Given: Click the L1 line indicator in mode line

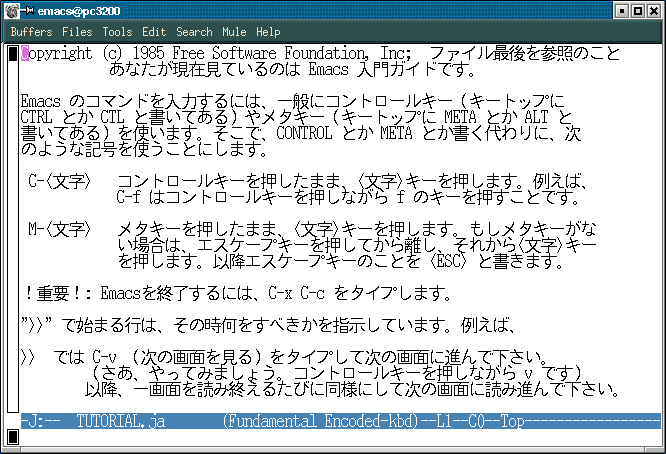Looking at the screenshot, I should pyautogui.click(x=444, y=421).
